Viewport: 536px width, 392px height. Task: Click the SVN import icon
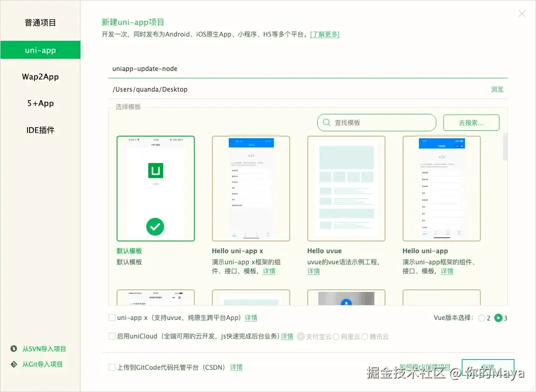(x=14, y=349)
